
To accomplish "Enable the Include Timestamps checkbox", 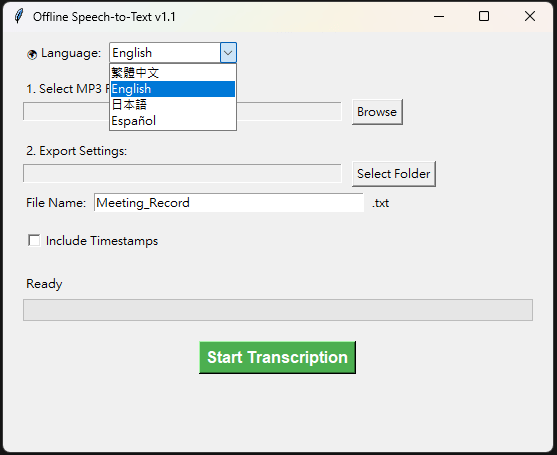I will coord(34,240).
